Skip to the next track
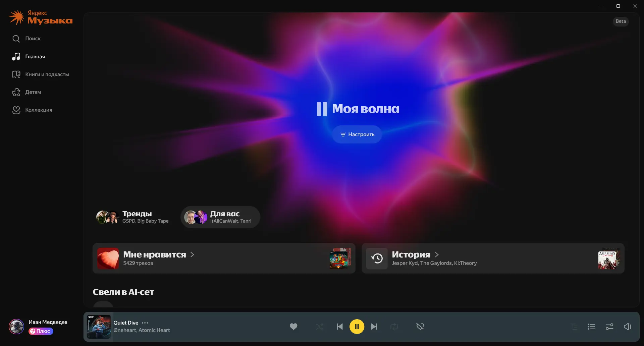 (x=374, y=327)
